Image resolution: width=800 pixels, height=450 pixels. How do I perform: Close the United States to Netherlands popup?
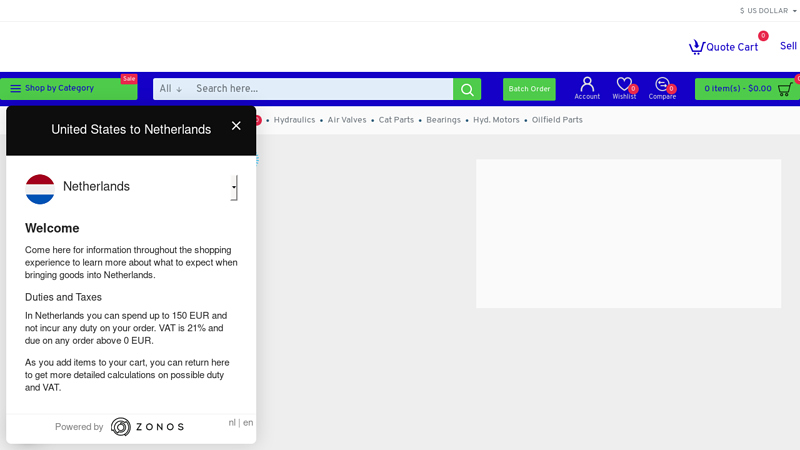pyautogui.click(x=236, y=126)
